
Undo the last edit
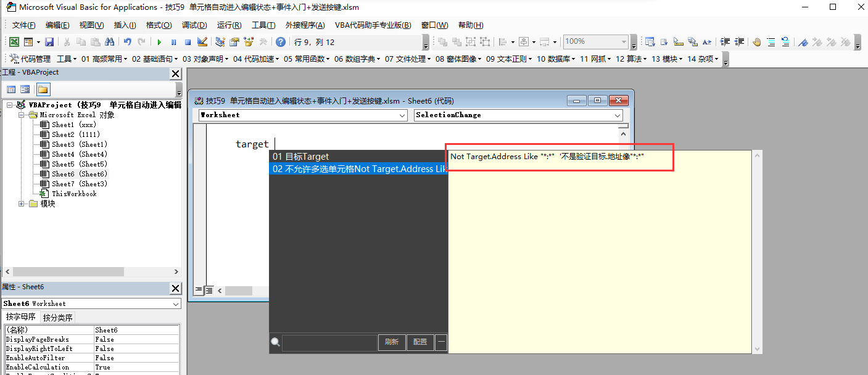pos(127,42)
